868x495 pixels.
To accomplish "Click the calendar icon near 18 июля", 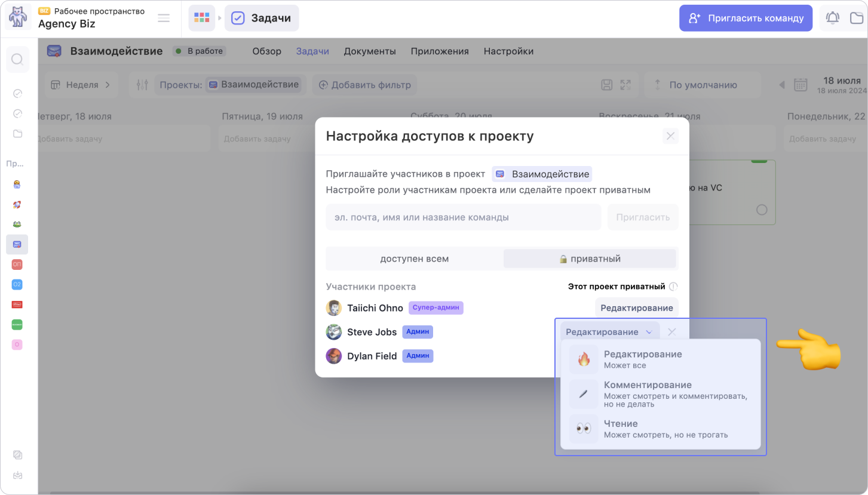I will tap(800, 85).
